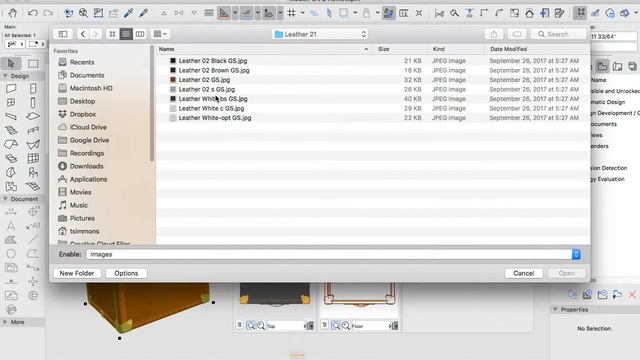This screenshot has width=640, height=360.
Task: Click the Undo icon in the top toolbar
Action: (x=33, y=13)
